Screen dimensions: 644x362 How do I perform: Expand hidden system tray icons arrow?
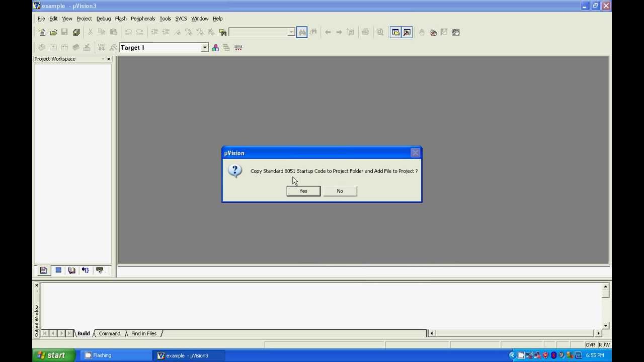click(x=512, y=355)
